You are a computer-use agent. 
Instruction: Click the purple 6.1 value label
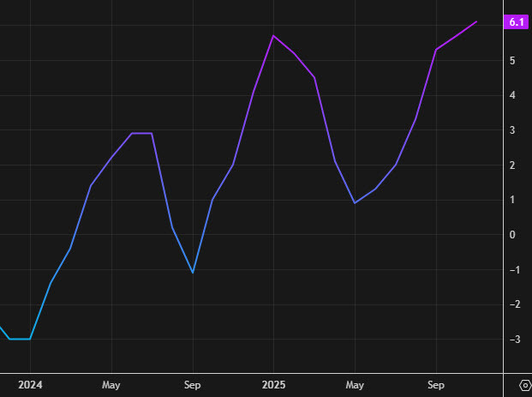(x=517, y=23)
